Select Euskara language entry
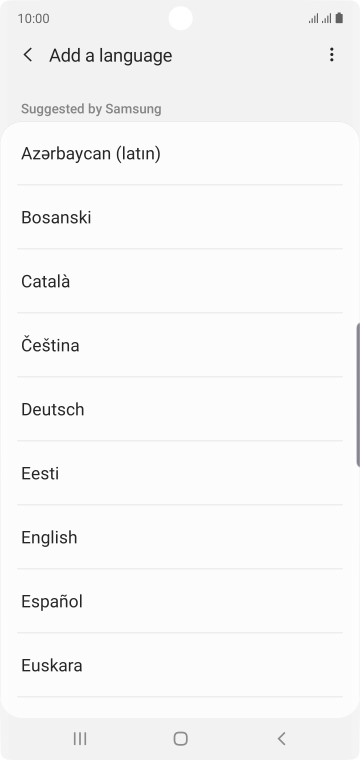The image size is (360, 760). (180, 665)
